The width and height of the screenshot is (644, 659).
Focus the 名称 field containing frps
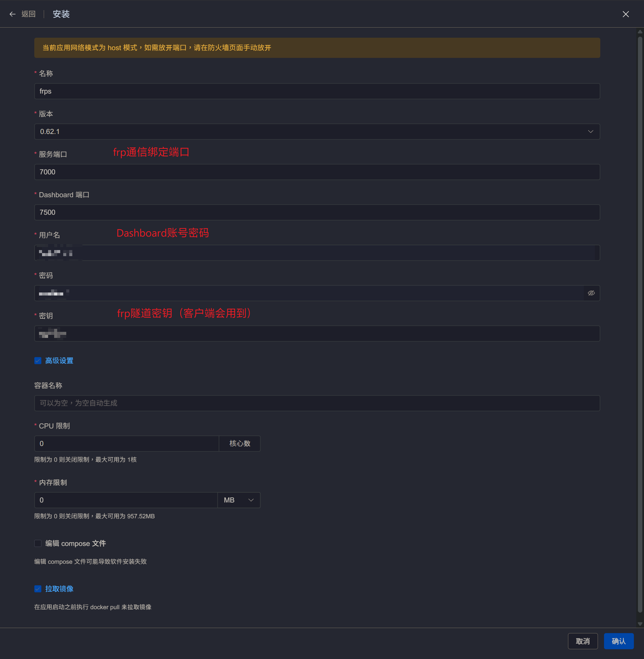pyautogui.click(x=317, y=92)
